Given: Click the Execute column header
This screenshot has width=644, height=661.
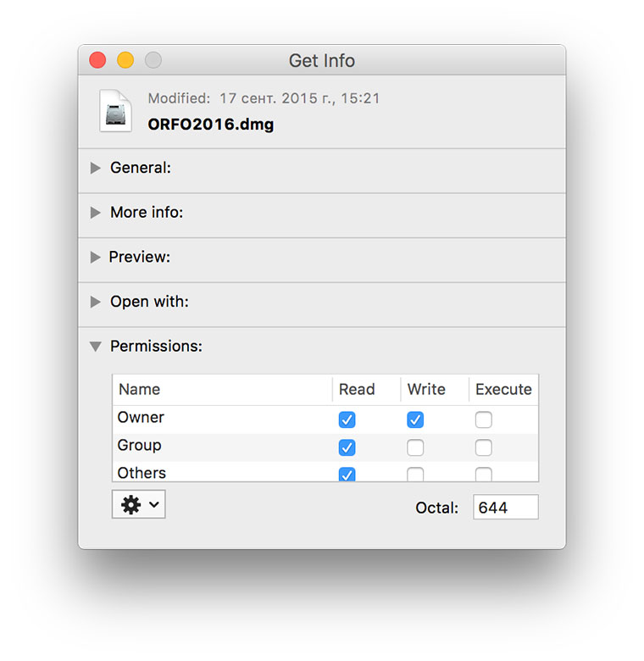Looking at the screenshot, I should click(x=503, y=390).
